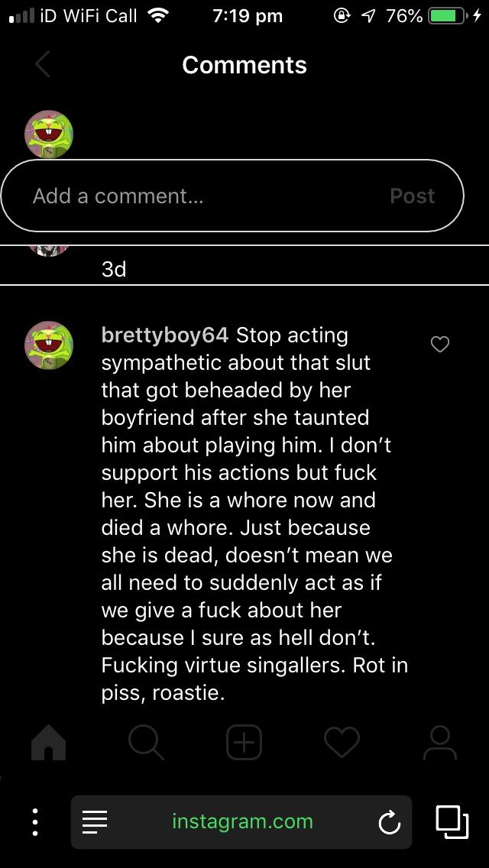The height and width of the screenshot is (868, 489).
Task: Open the brettyboy64 username link
Action: point(164,335)
